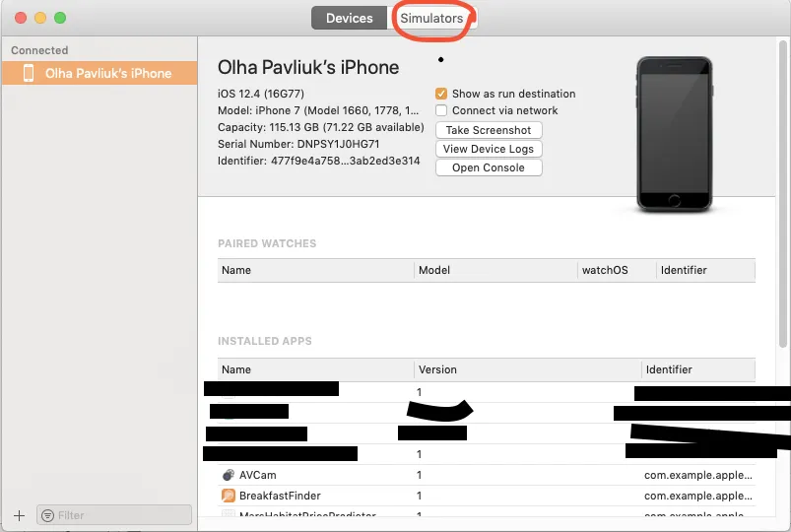This screenshot has height=532, width=791.
Task: Select Olha Pavliuk's iPhone in sidebar
Action: click(99, 73)
